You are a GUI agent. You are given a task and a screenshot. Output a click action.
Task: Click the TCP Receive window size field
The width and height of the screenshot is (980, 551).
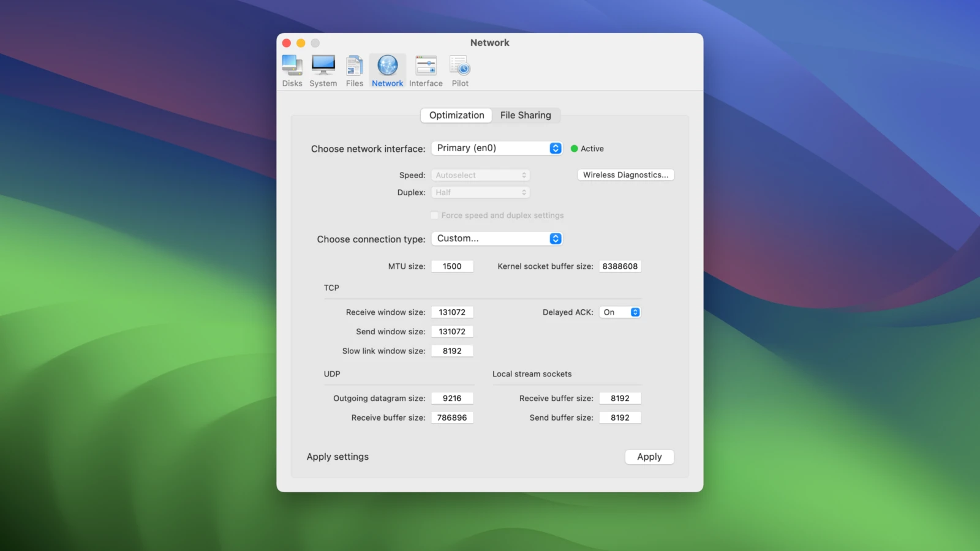[x=452, y=312]
